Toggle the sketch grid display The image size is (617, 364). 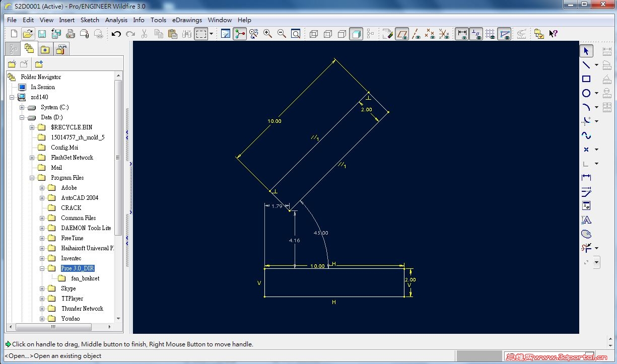(490, 34)
